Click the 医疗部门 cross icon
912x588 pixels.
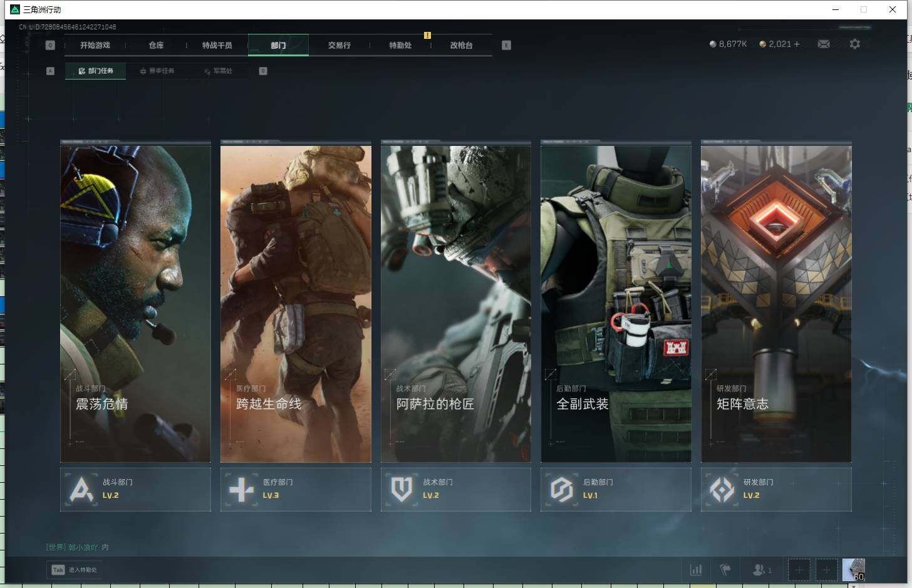241,489
